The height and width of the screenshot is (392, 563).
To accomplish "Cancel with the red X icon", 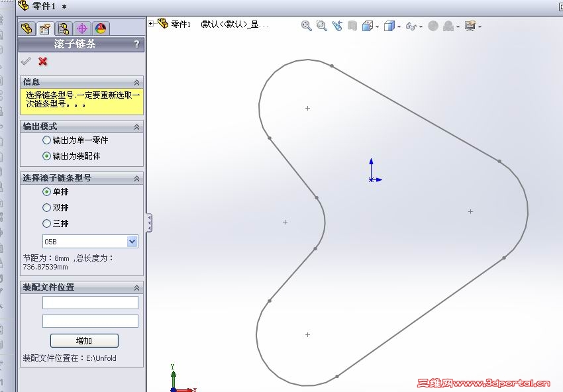I will pos(43,62).
